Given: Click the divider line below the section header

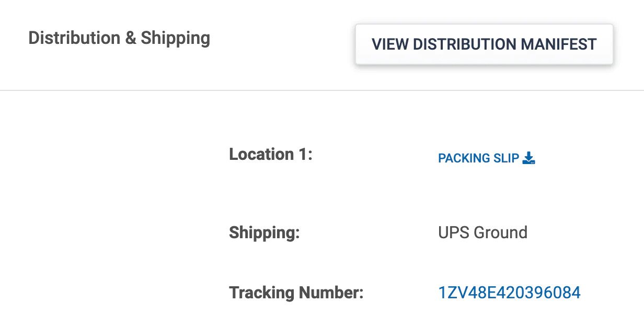Looking at the screenshot, I should point(322,90).
